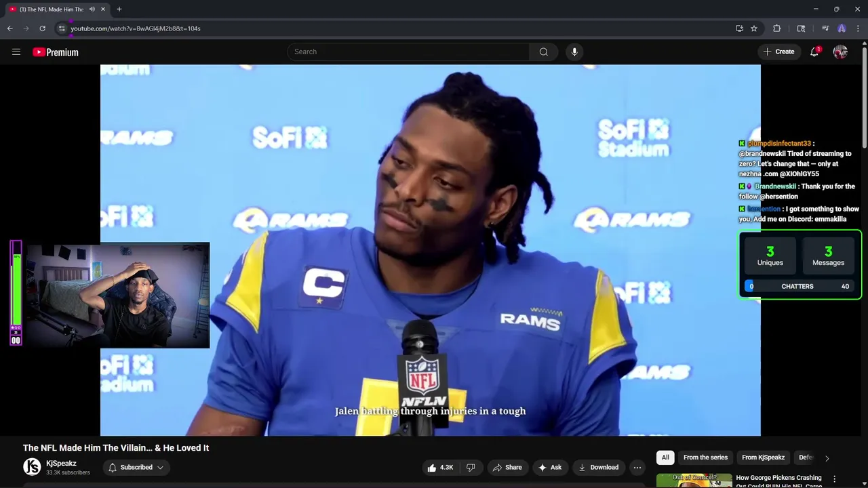Click the main video player

coord(431,250)
